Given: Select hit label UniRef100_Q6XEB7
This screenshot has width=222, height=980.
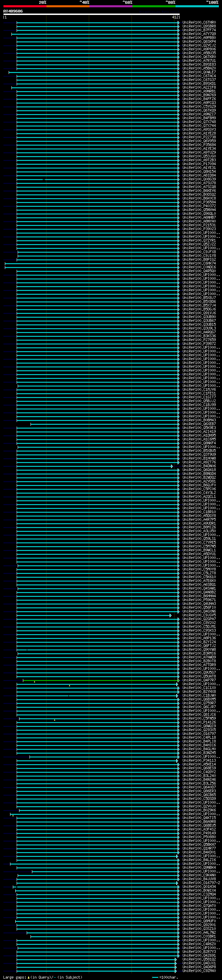Looking at the screenshot, I should click(x=199, y=424).
